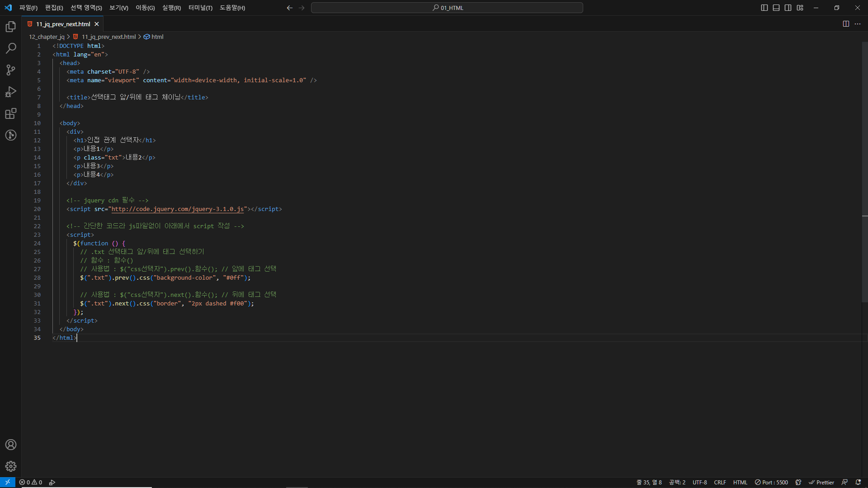This screenshot has width=868, height=488.
Task: Open the Manage gear menu
Action: click(11, 466)
